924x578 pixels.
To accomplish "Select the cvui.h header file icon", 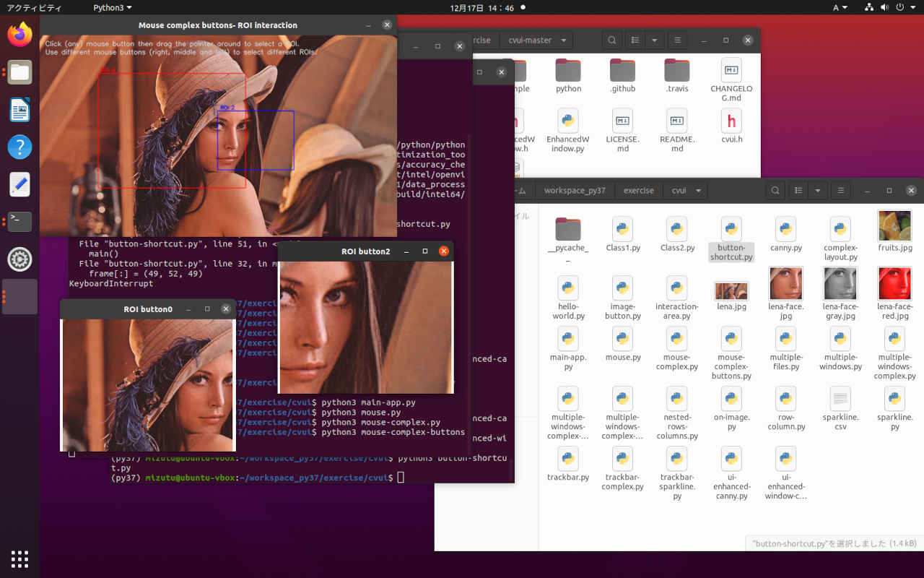I will point(731,121).
